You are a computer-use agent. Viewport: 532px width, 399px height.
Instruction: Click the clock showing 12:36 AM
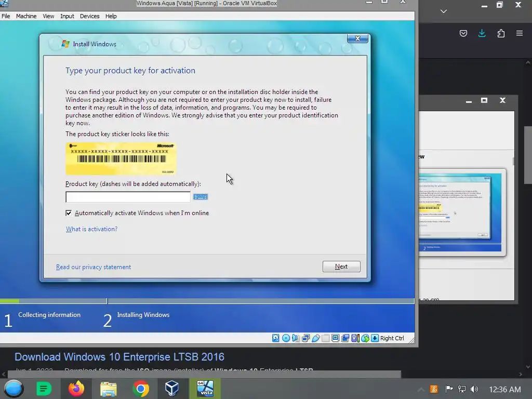[505, 389]
